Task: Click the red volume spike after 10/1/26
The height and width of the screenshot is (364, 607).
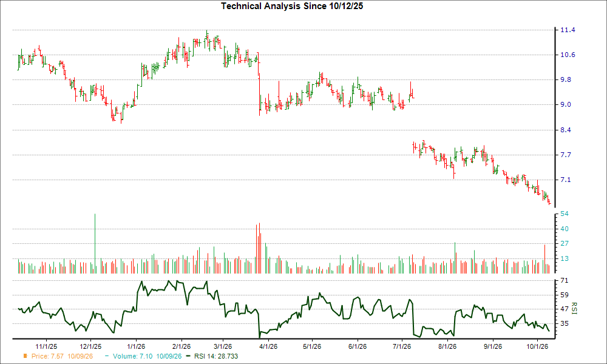Action: pyautogui.click(x=544, y=259)
